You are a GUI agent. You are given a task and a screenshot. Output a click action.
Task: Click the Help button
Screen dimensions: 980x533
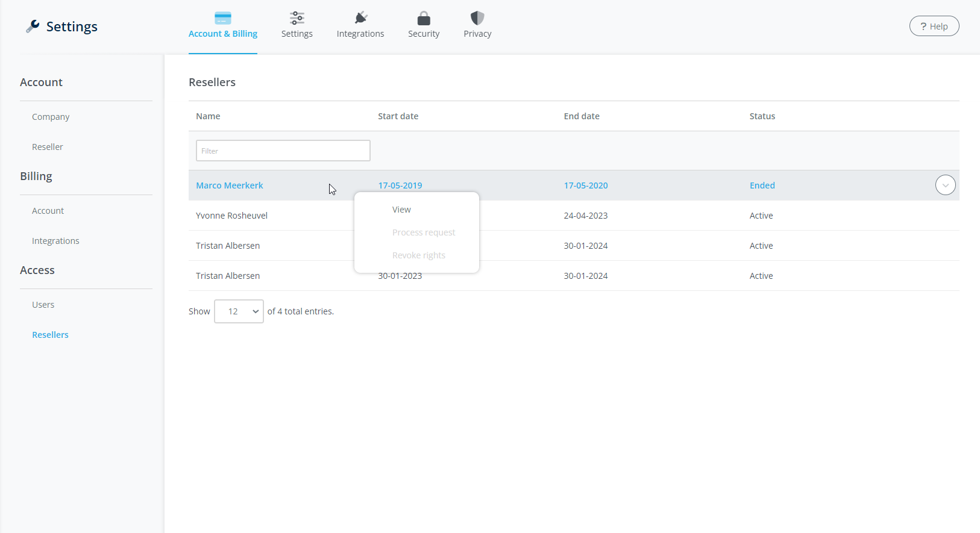(x=934, y=26)
